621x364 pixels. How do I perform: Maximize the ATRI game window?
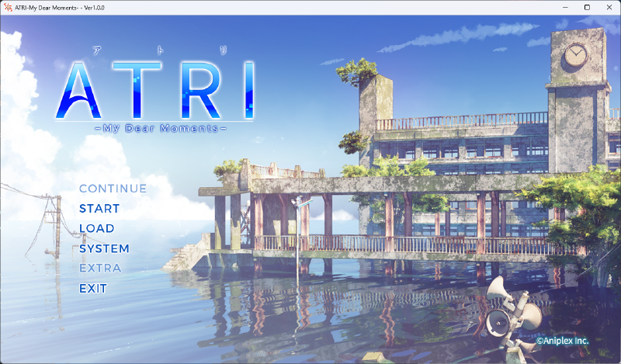click(588, 8)
